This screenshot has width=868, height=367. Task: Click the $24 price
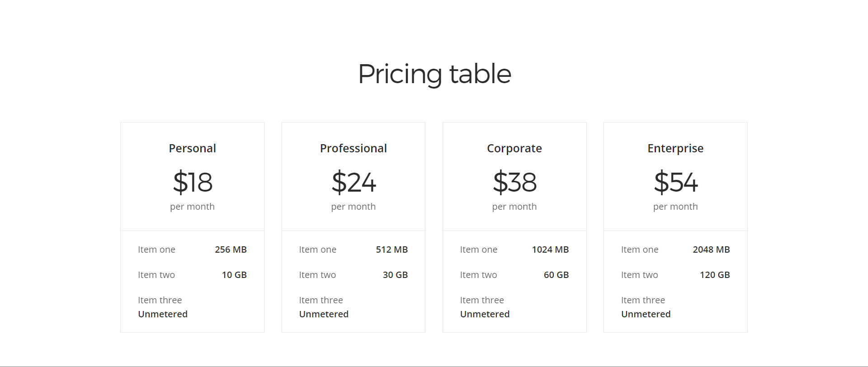click(x=354, y=182)
